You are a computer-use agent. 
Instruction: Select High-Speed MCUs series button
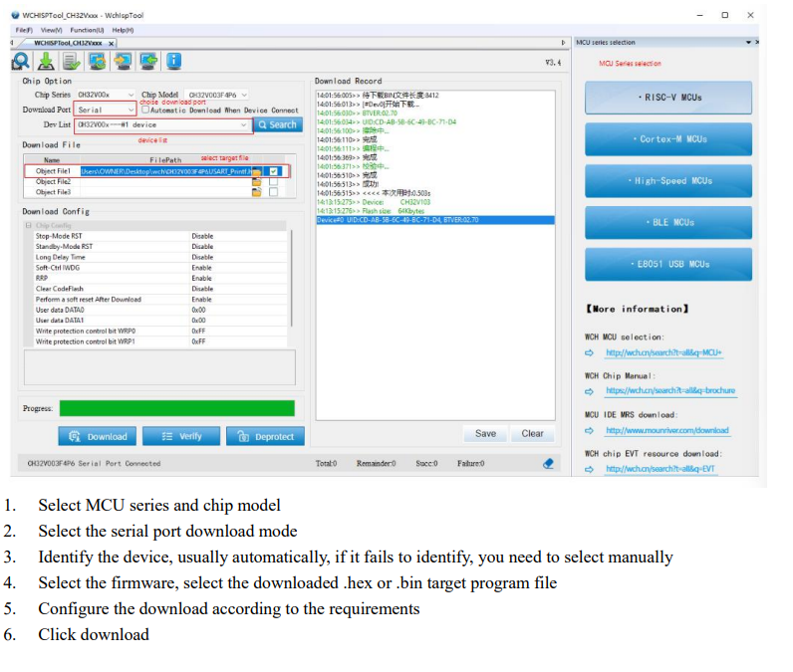coord(668,181)
